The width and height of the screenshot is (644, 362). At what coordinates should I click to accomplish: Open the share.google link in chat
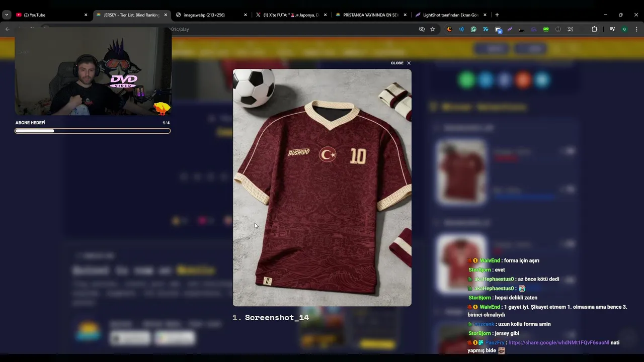[558, 343]
